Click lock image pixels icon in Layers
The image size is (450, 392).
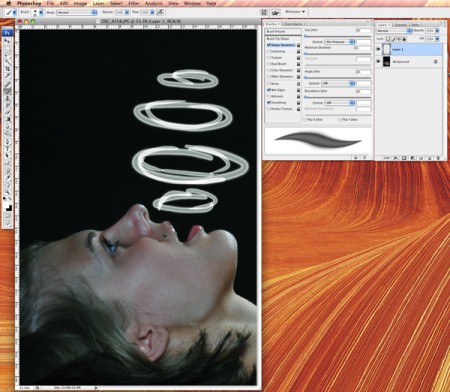point(393,39)
